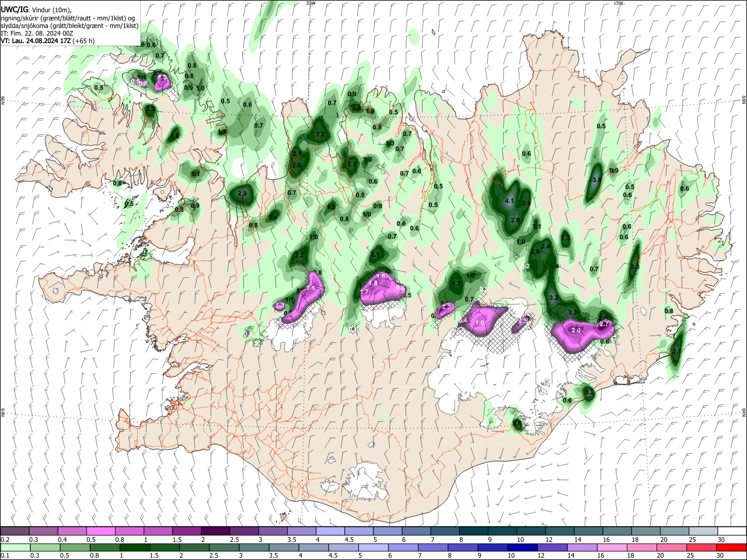Click the '15W' longitude label
Image resolution: width=747 pixels, height=560 pixels.
[x=618, y=3]
